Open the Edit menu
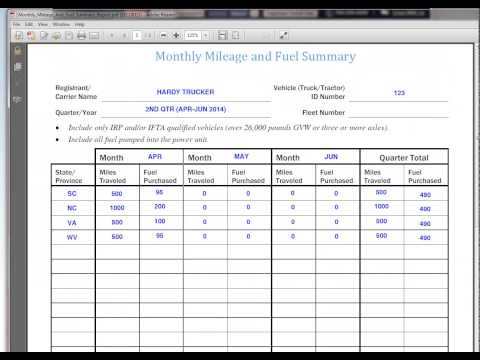This screenshot has height=360, width=480. click(29, 24)
